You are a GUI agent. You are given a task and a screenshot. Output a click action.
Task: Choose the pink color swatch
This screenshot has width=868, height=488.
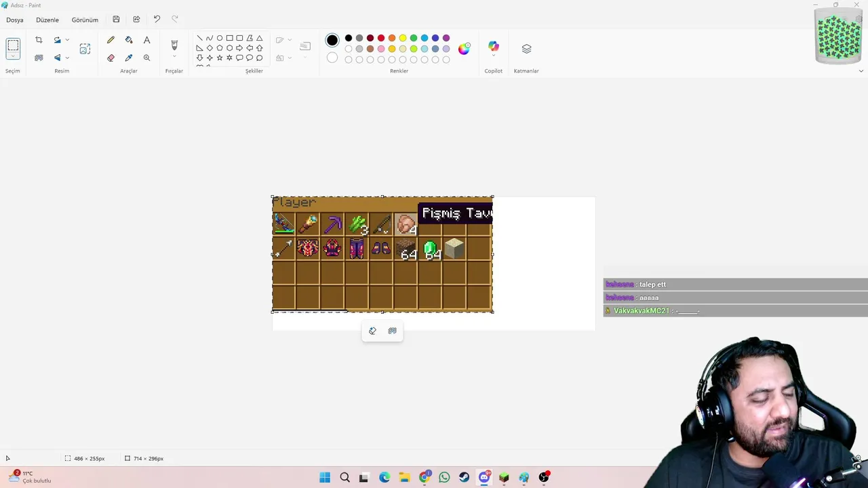point(381,49)
